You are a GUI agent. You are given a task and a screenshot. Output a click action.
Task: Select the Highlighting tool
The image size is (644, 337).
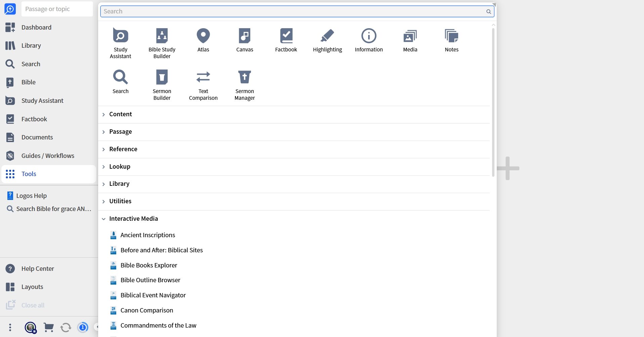point(327,40)
